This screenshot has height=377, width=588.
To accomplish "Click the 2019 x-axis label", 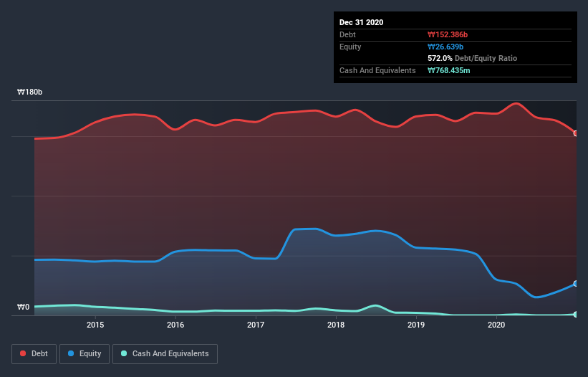I will (416, 325).
